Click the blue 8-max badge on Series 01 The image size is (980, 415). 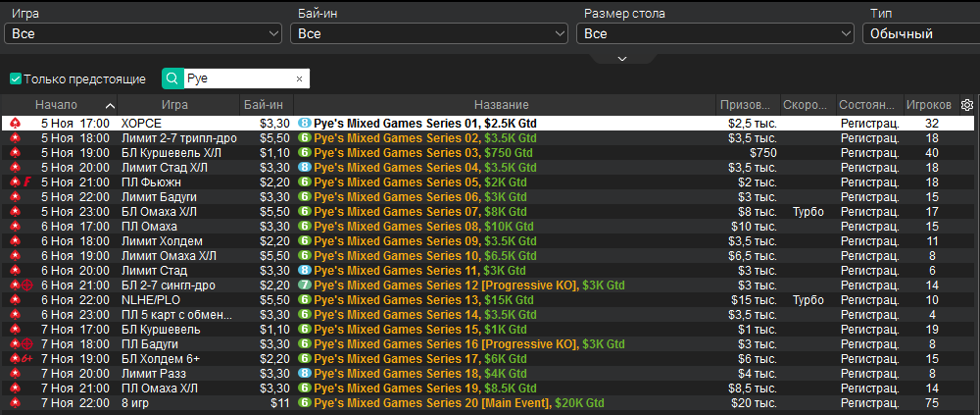305,124
